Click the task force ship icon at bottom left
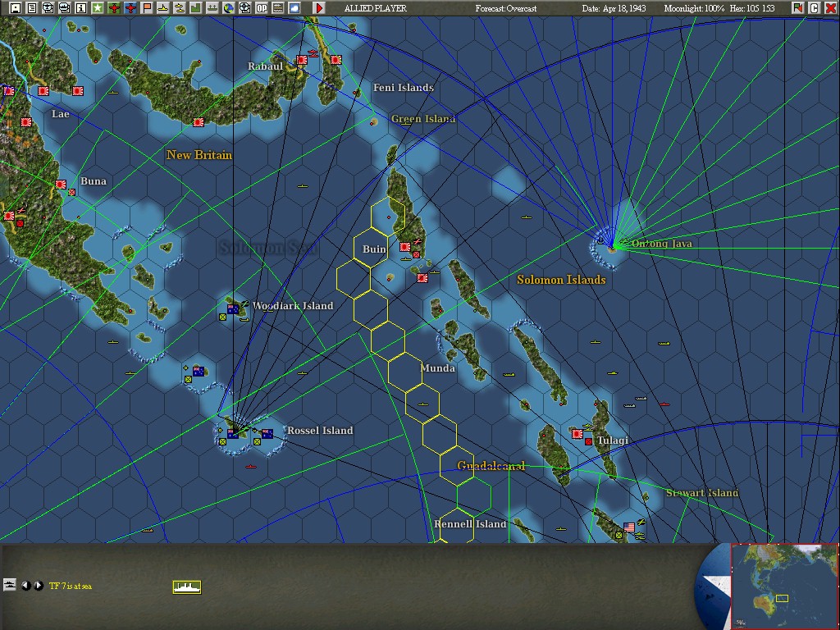Image resolution: width=840 pixels, height=630 pixels. pos(10,585)
